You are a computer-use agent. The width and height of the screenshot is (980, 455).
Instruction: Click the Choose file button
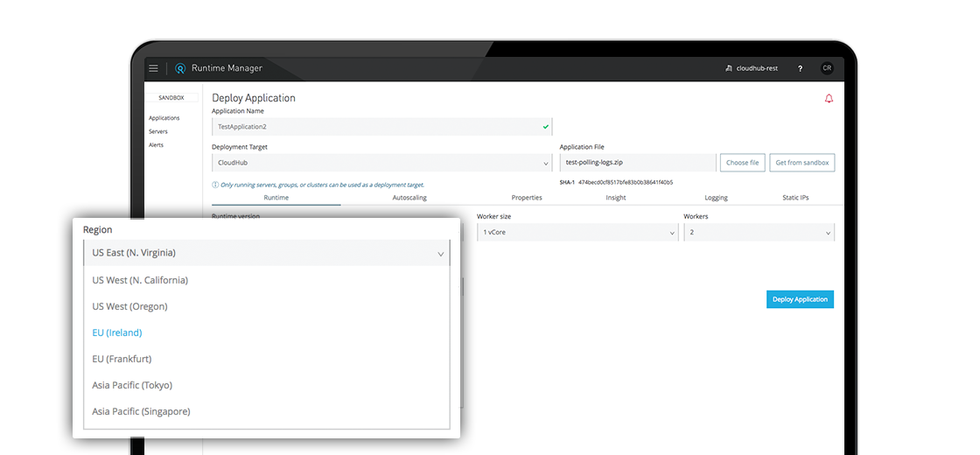[x=743, y=163]
